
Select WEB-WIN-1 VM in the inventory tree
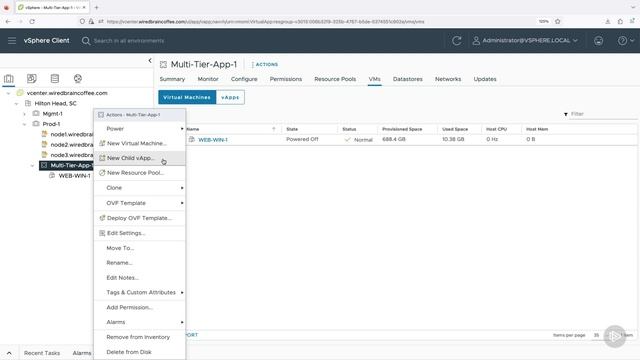pyautogui.click(x=74, y=176)
